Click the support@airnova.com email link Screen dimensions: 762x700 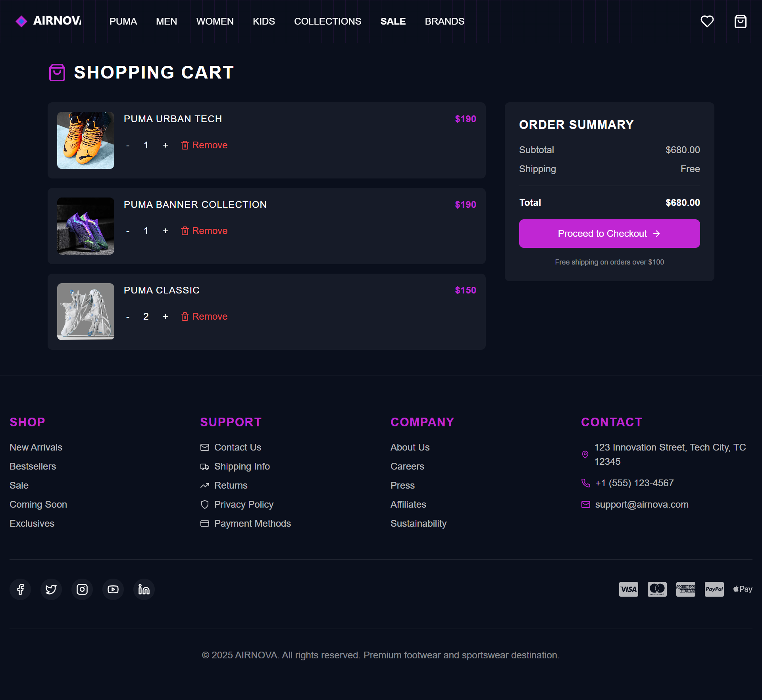[641, 504]
